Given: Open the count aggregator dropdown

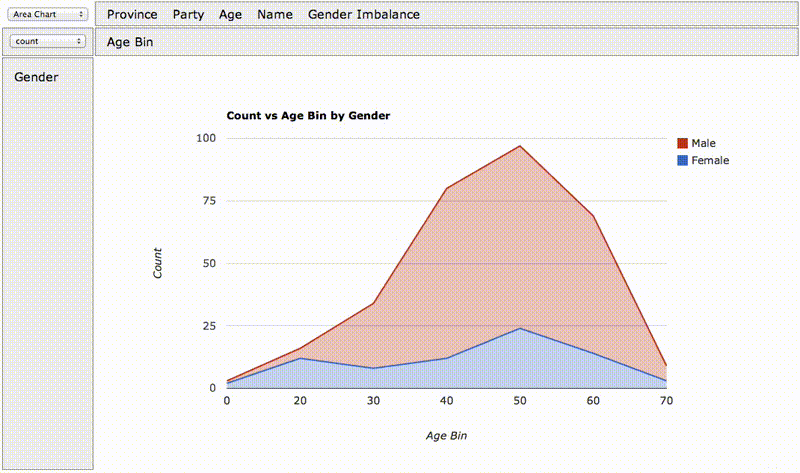Looking at the screenshot, I should [47, 41].
